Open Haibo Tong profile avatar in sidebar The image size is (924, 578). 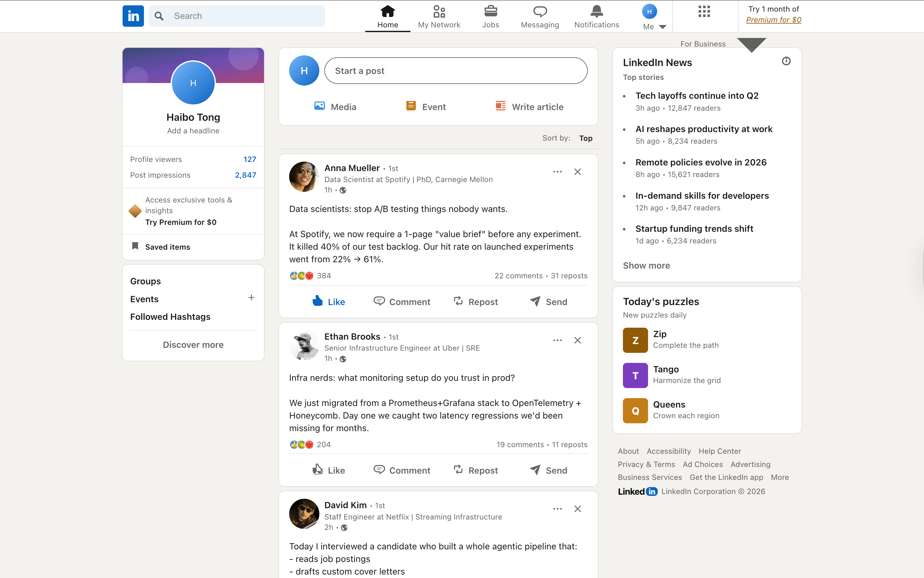(193, 83)
